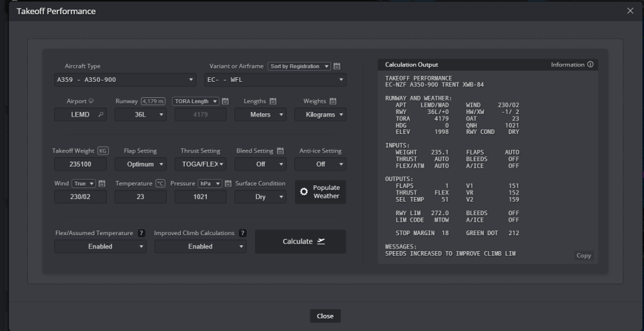The height and width of the screenshot is (331, 644).
Task: Click the Close button at the bottom
Action: coord(325,316)
